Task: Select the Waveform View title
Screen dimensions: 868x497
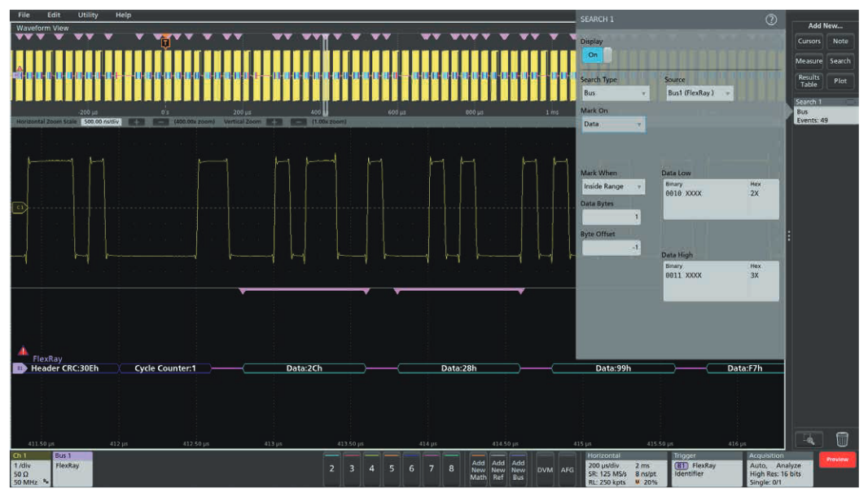Action: 42,29
